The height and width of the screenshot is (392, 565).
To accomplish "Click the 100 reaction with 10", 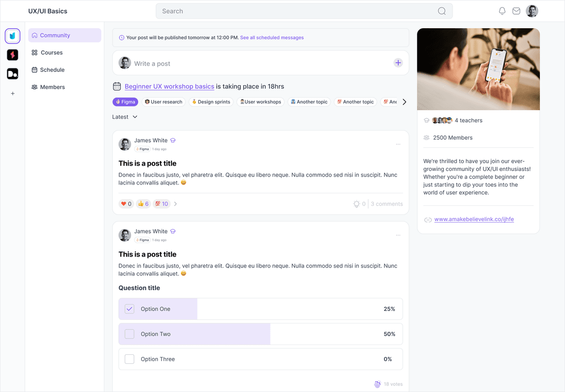I will (x=162, y=204).
